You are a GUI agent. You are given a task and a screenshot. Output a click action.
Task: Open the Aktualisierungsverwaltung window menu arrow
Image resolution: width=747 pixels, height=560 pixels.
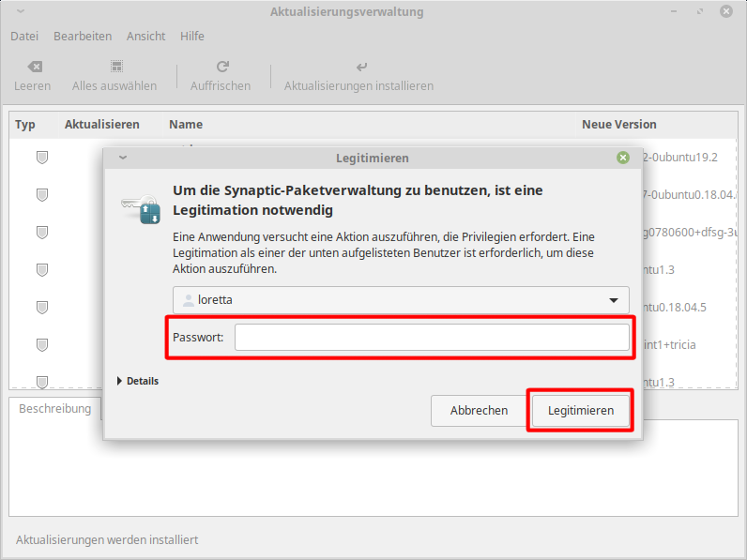tap(21, 12)
